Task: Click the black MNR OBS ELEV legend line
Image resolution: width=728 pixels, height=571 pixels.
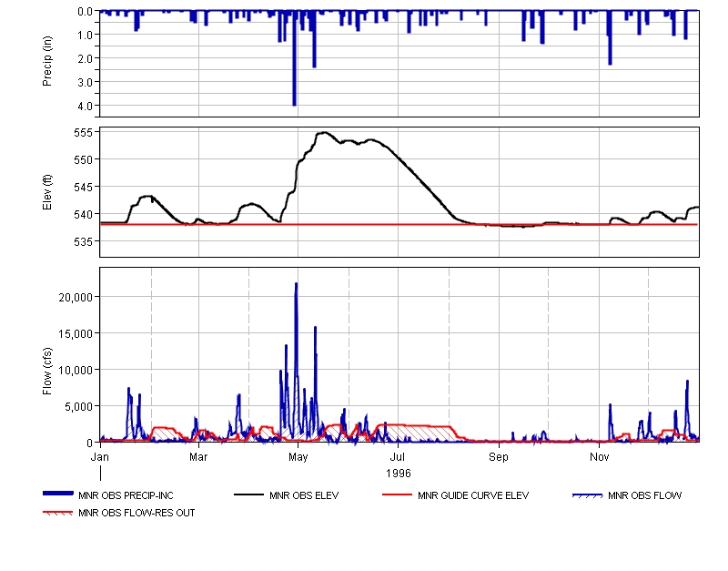Action: click(248, 495)
